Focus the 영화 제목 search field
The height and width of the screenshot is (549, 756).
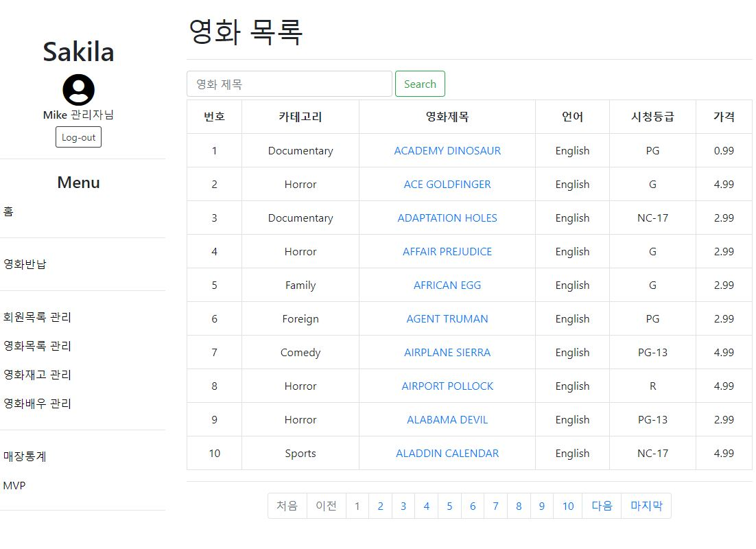click(x=290, y=84)
